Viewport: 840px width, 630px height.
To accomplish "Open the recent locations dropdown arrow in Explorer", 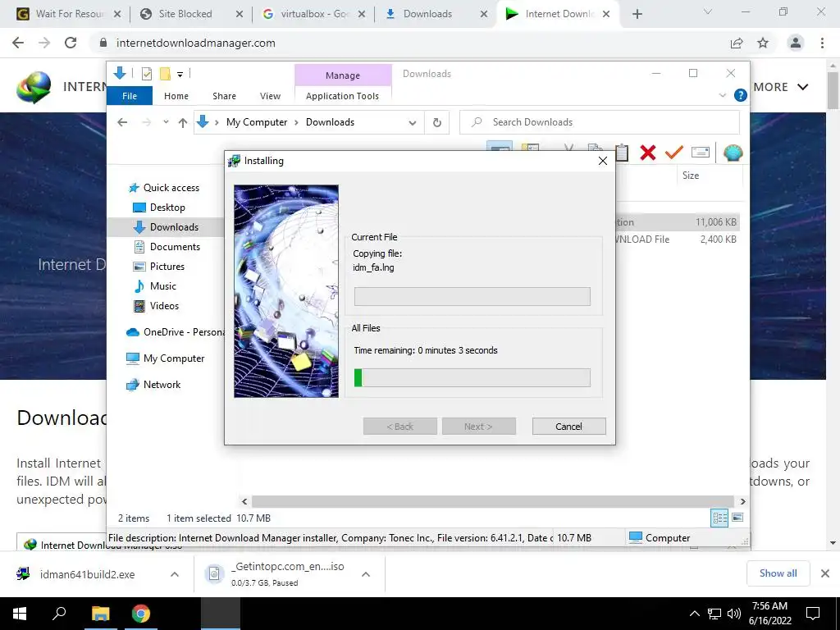I will (166, 122).
